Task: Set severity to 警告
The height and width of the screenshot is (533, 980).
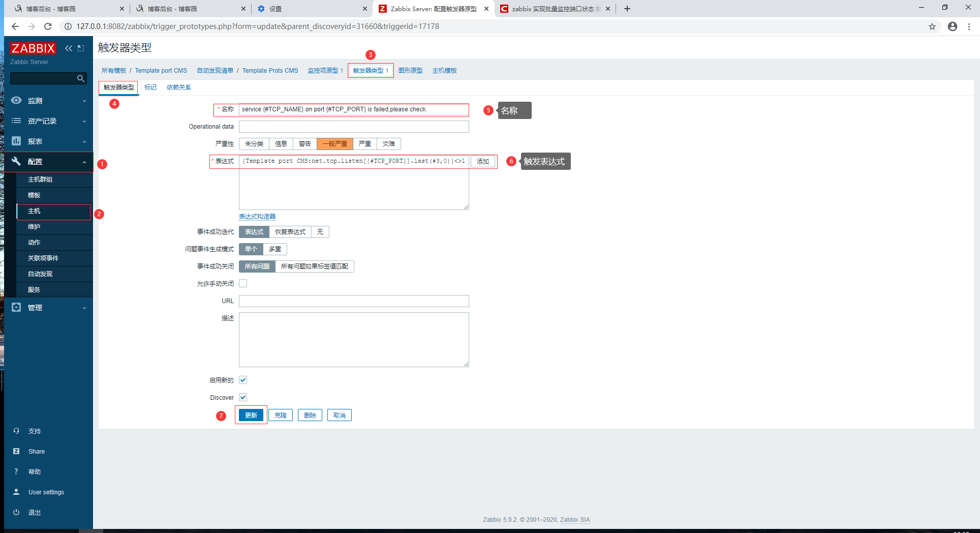Action: (305, 144)
